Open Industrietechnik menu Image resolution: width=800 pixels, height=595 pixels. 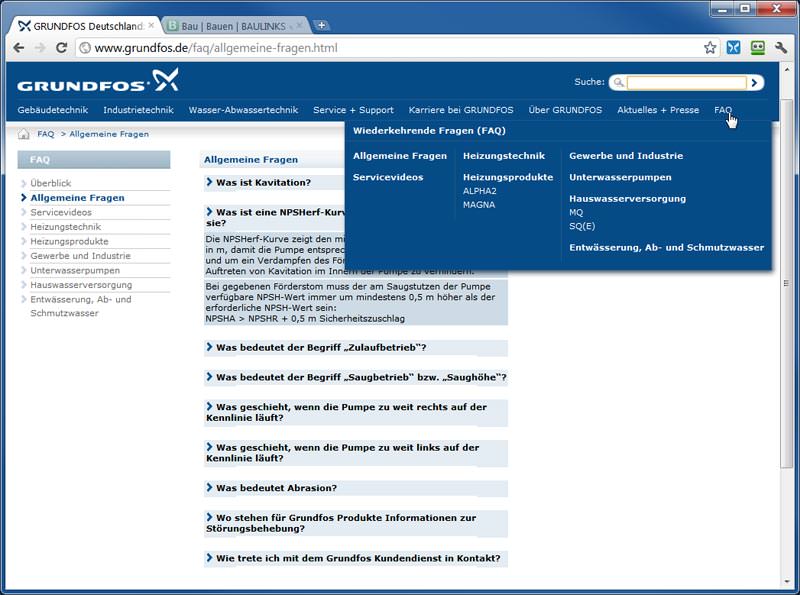pyautogui.click(x=138, y=110)
